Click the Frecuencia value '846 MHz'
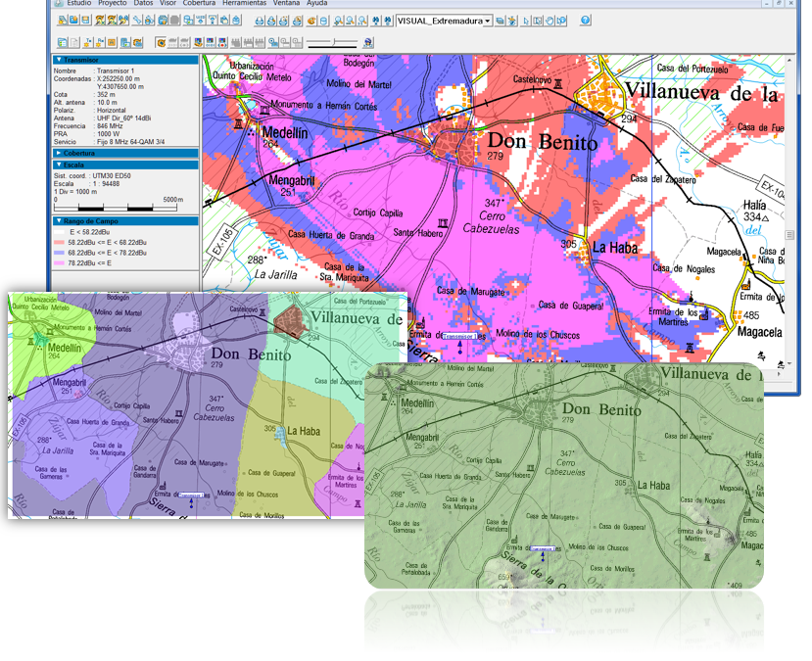The image size is (812, 661). coord(110,125)
